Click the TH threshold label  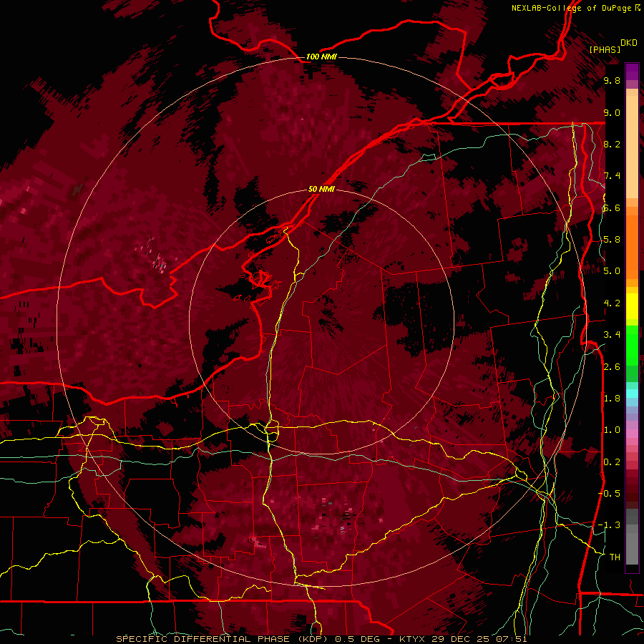click(615, 557)
